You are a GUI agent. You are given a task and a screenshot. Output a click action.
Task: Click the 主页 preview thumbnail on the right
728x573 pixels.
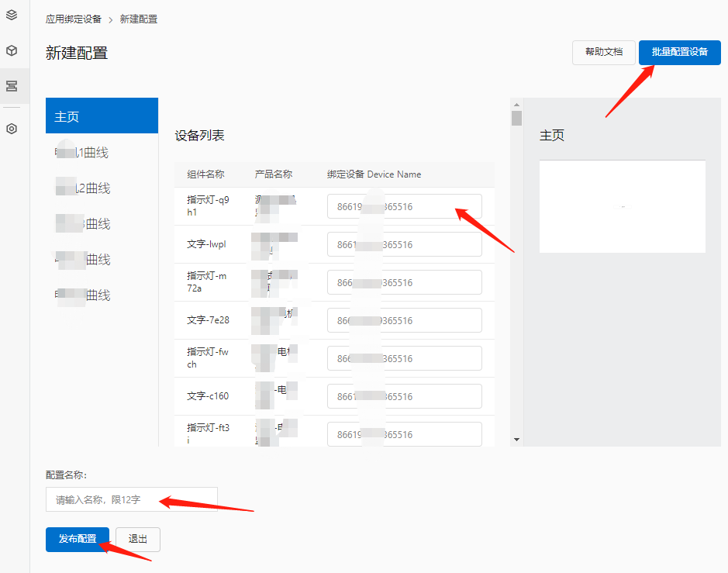click(622, 206)
